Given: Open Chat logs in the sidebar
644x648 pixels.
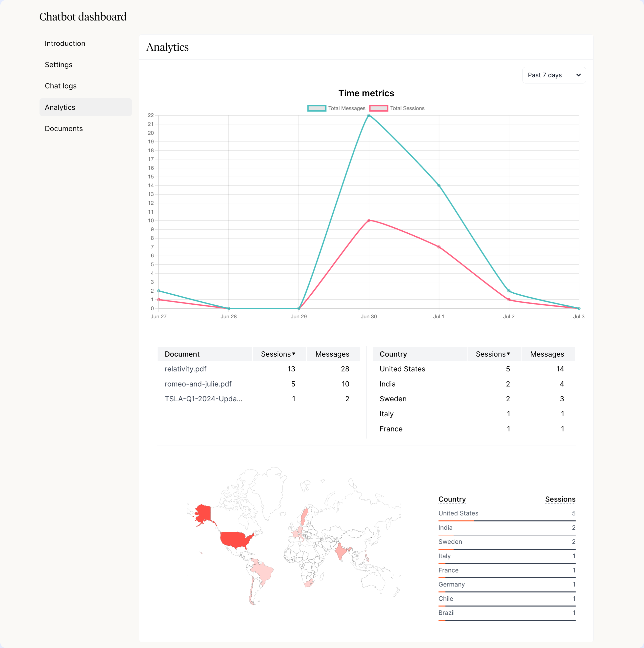Looking at the screenshot, I should 61,86.
